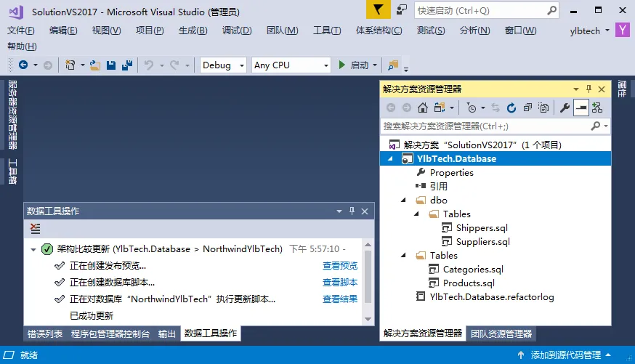
Task: Click the redo toolbar icon
Action: tap(174, 65)
